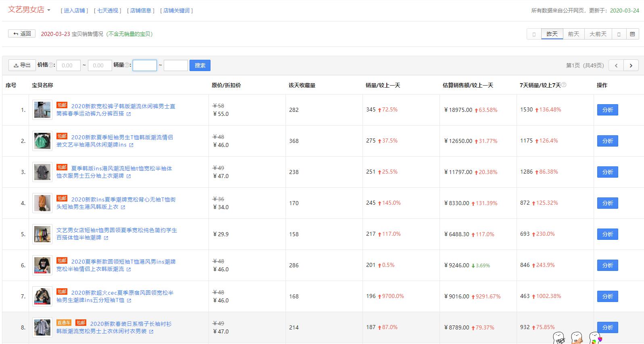Open 2020新款宽松裤子韩版潮流休闲裤 product link

click(116, 110)
